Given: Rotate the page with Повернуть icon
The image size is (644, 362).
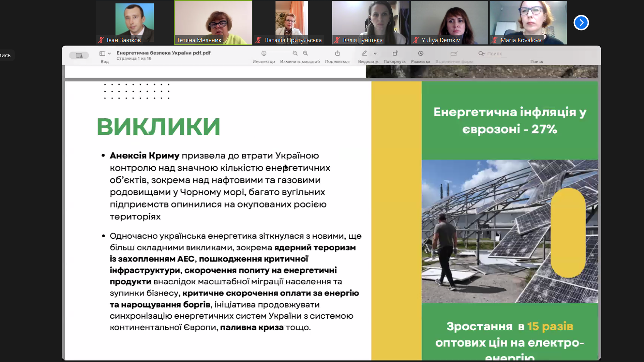Looking at the screenshot, I should (395, 54).
